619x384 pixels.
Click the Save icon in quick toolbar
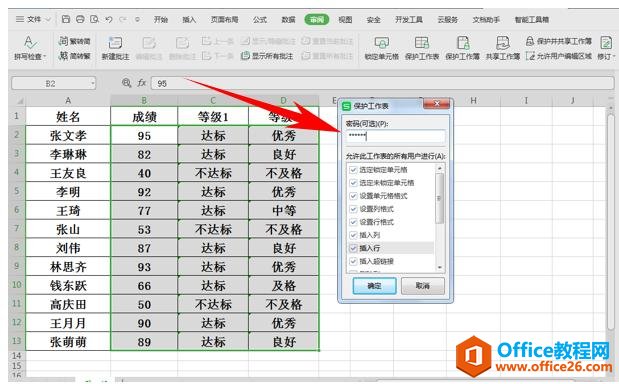pyautogui.click(x=66, y=19)
